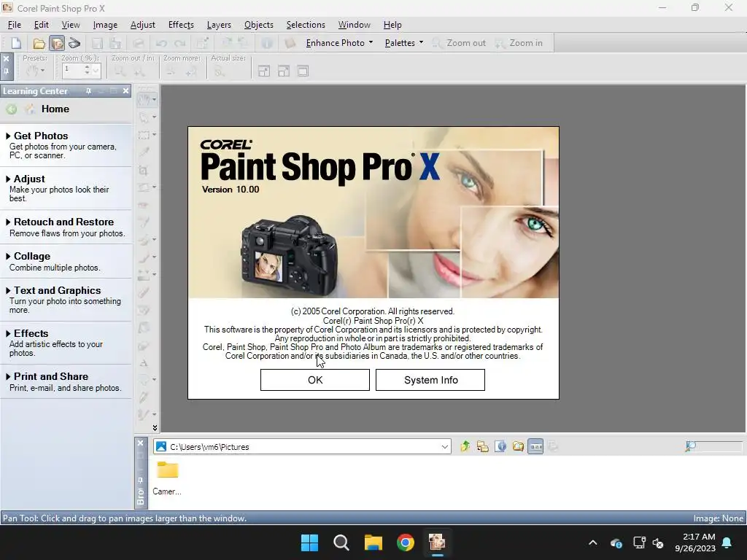Show more tools via double chevron
Image resolution: width=747 pixels, height=560 pixels.
[x=155, y=427]
